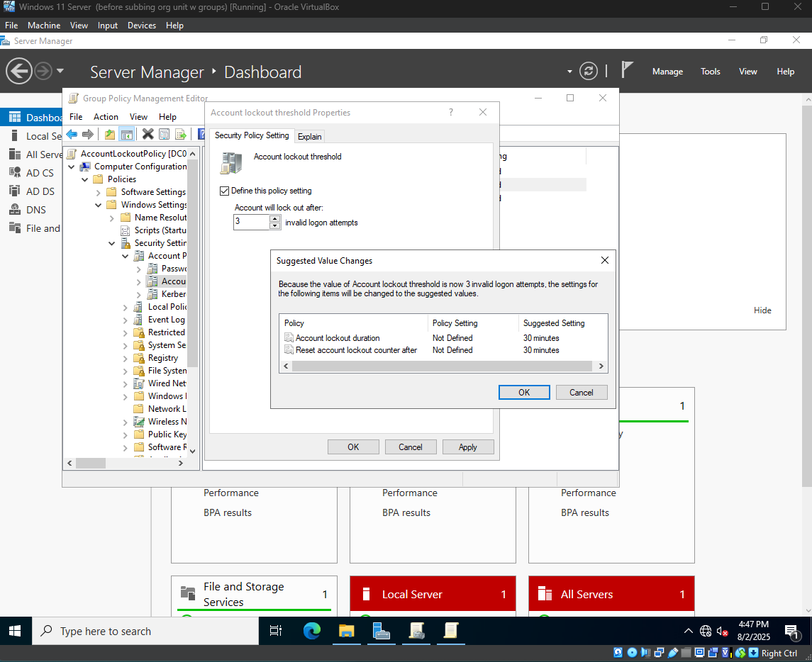Viewport: 812px width, 662px height.
Task: Click Local Server tile heading
Action: click(x=412, y=594)
